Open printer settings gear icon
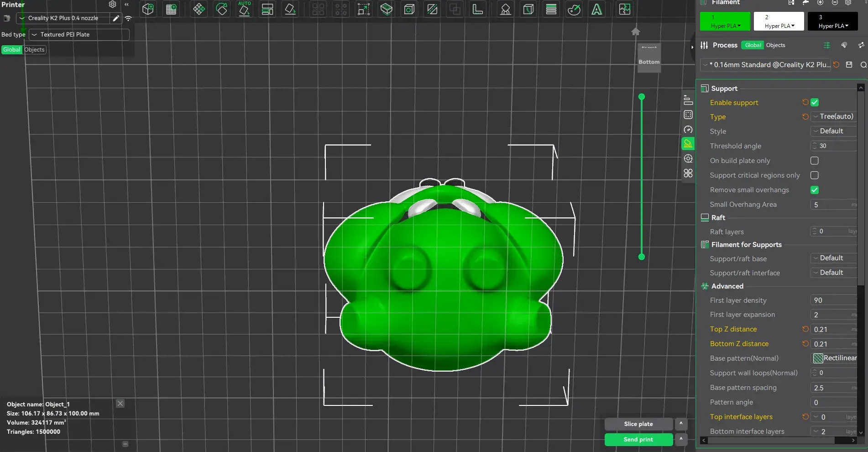Image resolution: width=868 pixels, height=452 pixels. point(112,5)
